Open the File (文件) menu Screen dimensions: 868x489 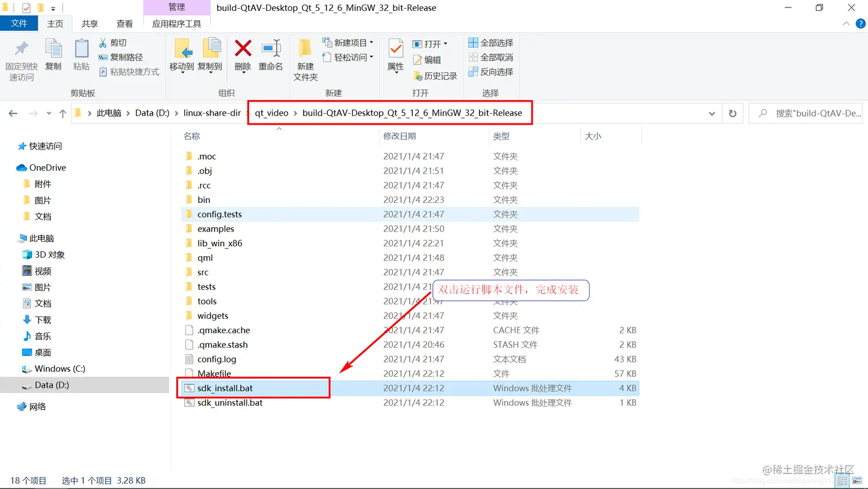pyautogui.click(x=19, y=24)
